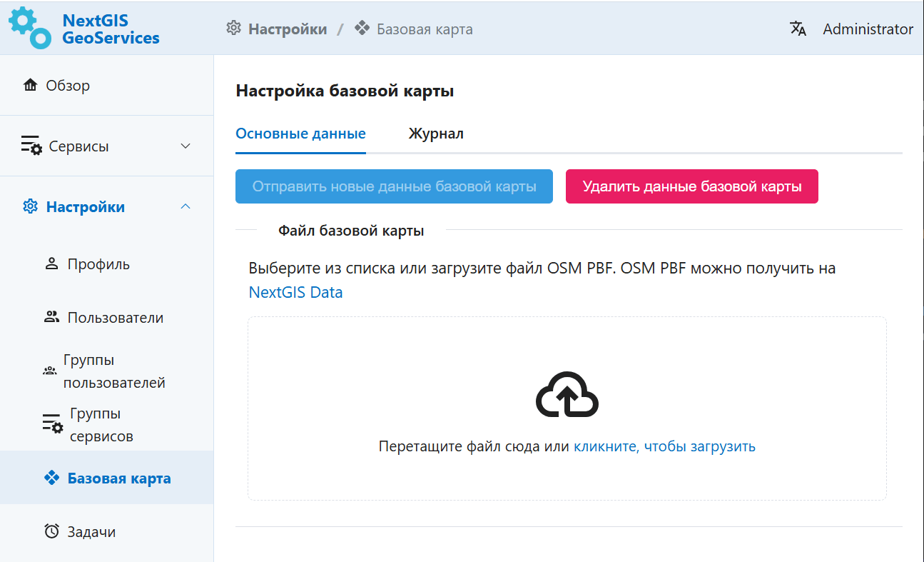Click the home icon beside Обзор
924x562 pixels.
30,86
